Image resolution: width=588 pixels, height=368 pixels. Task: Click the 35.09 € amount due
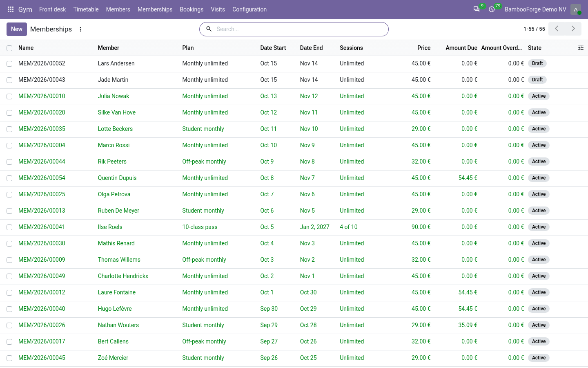tap(468, 325)
